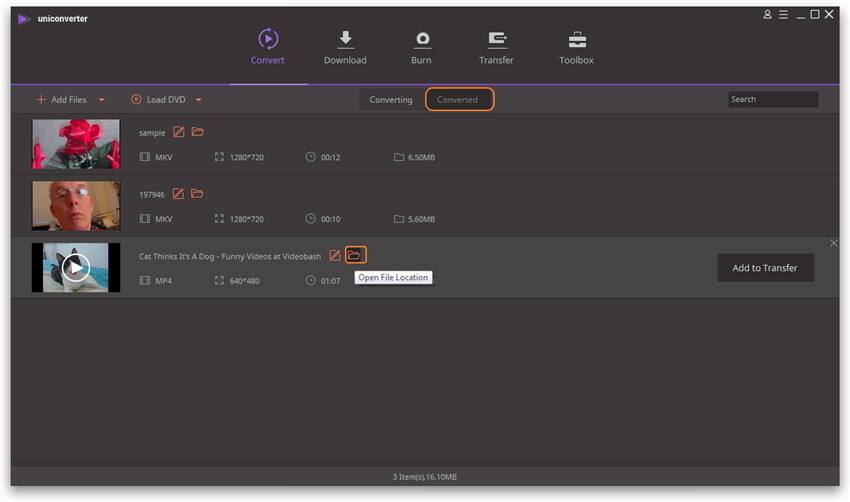The height and width of the screenshot is (502, 850).
Task: Minimize the uniconverter window
Action: (800, 16)
